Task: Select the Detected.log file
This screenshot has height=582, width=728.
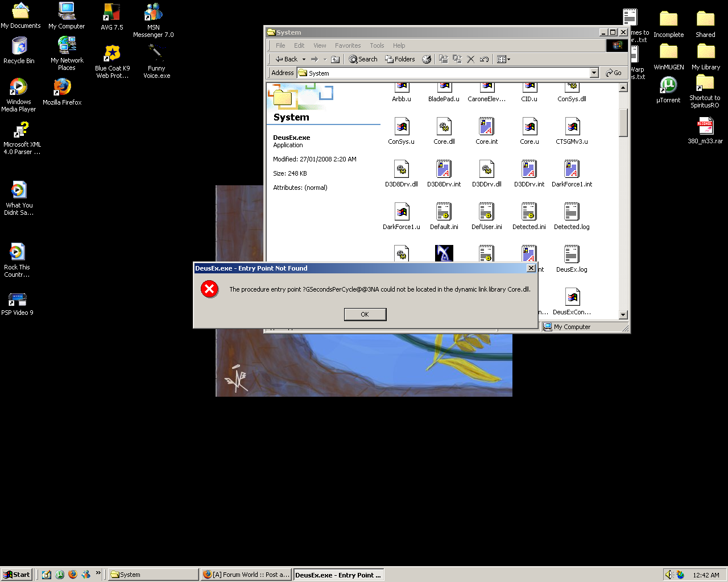Action: [x=572, y=217]
